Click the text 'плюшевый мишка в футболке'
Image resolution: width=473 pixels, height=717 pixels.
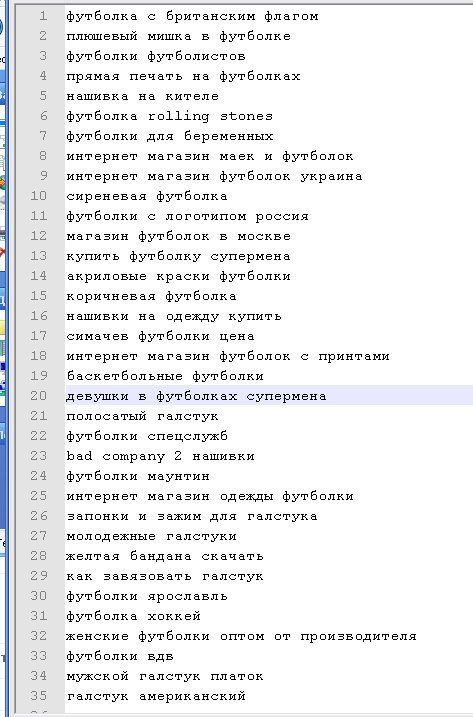(x=178, y=36)
